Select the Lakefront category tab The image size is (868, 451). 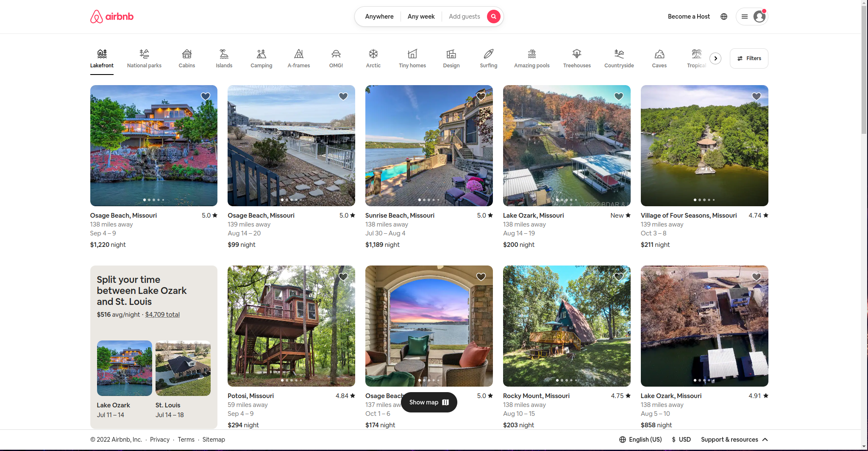102,59
